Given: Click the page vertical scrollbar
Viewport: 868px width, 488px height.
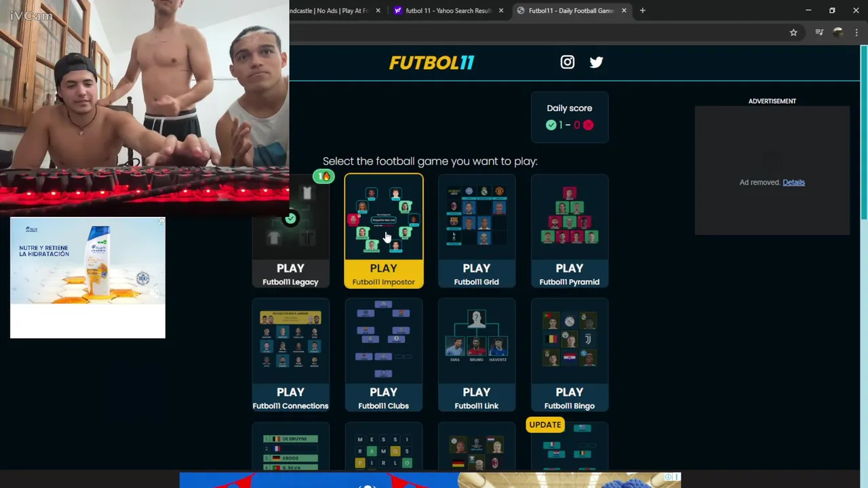Looking at the screenshot, I should (864, 258).
